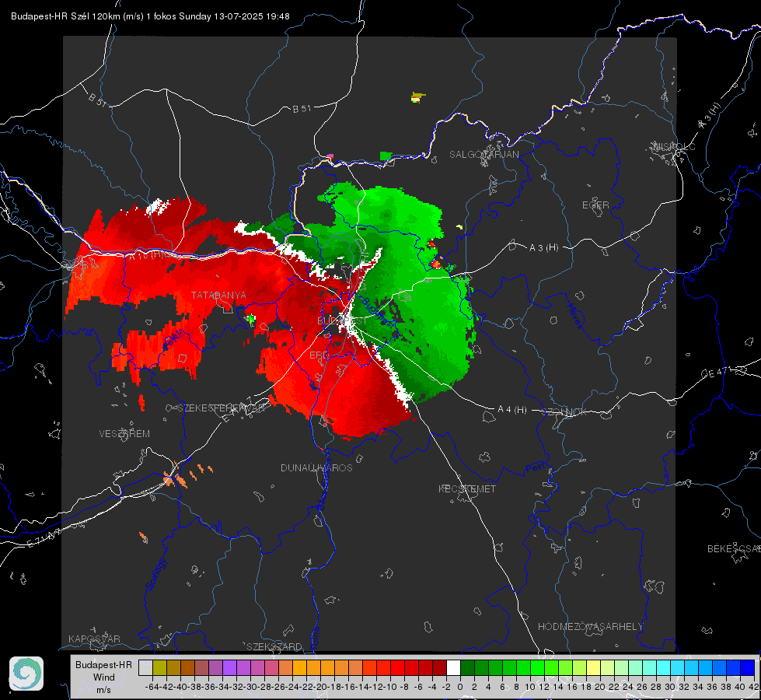The width and height of the screenshot is (761, 700).
Task: Click the HÓDMEZŐVÁSÁRHELY city label
Action: [x=590, y=627]
